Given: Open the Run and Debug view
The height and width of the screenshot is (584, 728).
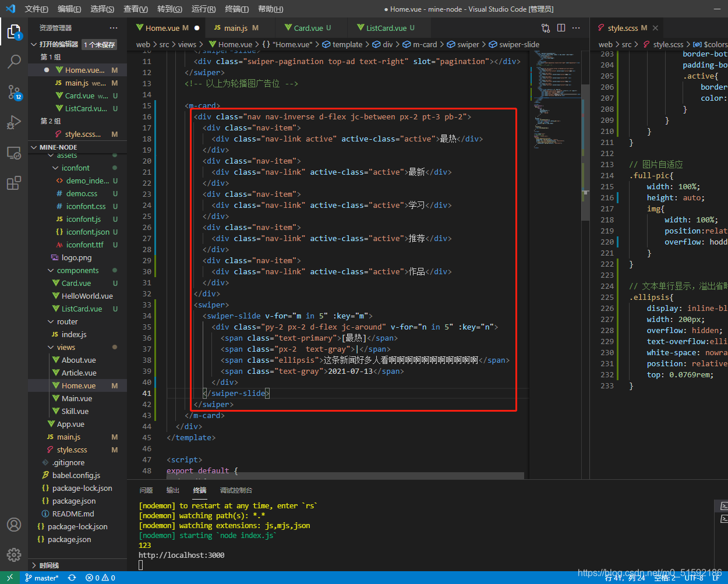Looking at the screenshot, I should [x=14, y=122].
